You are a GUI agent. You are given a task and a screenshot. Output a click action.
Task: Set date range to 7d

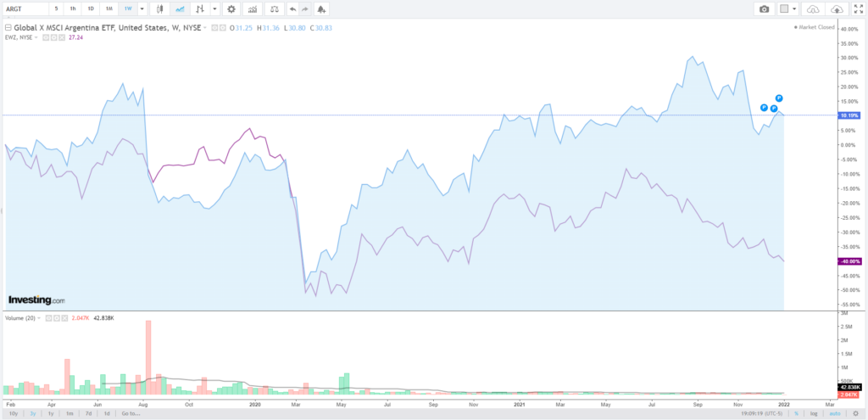88,413
